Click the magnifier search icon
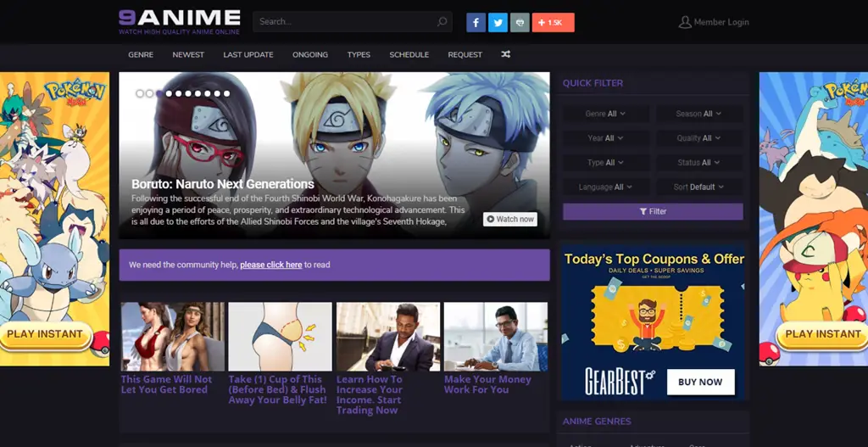The height and width of the screenshot is (447, 868). (442, 21)
